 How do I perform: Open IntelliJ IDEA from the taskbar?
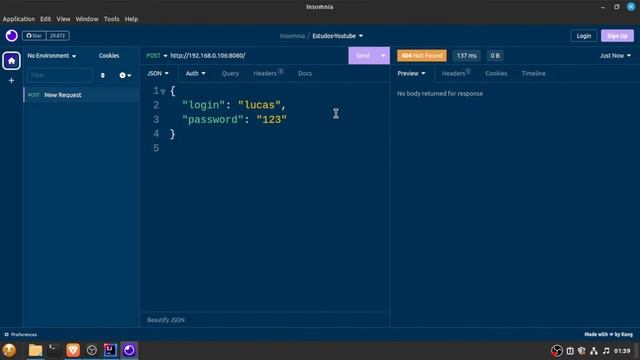tap(110, 350)
